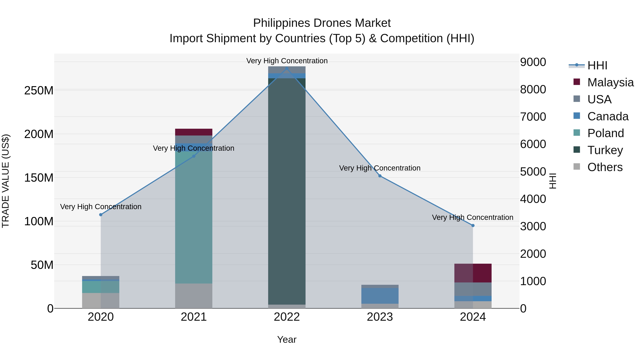Toggle HHI line in the legend
Viewport: 644px width, 362px height.
pyautogui.click(x=588, y=65)
